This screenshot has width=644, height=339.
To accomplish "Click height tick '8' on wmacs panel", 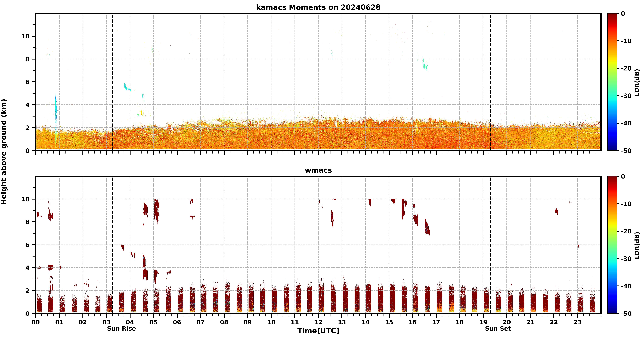I will tap(27, 222).
